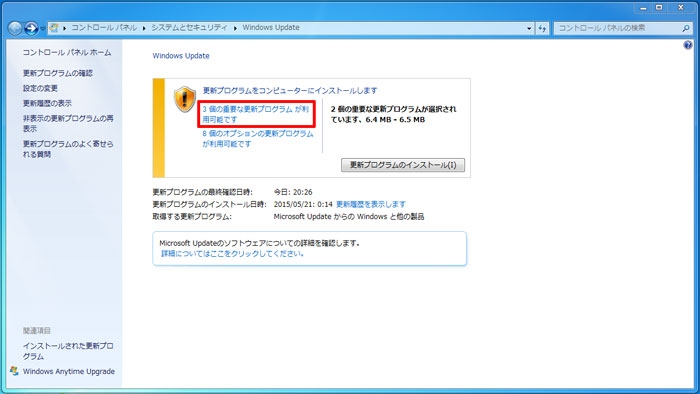Go forward with the Forward arrow button
Image resolution: width=700 pixels, height=394 pixels.
coord(31,29)
